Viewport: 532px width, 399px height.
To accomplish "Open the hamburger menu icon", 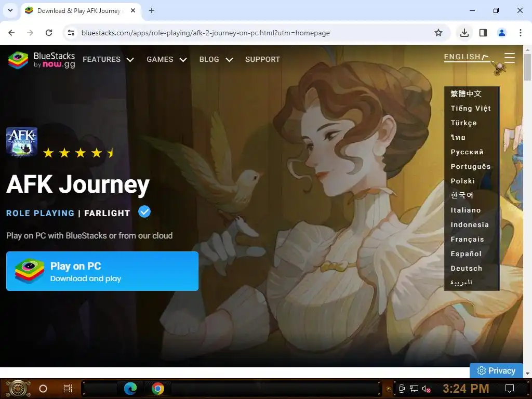I will [x=510, y=58].
